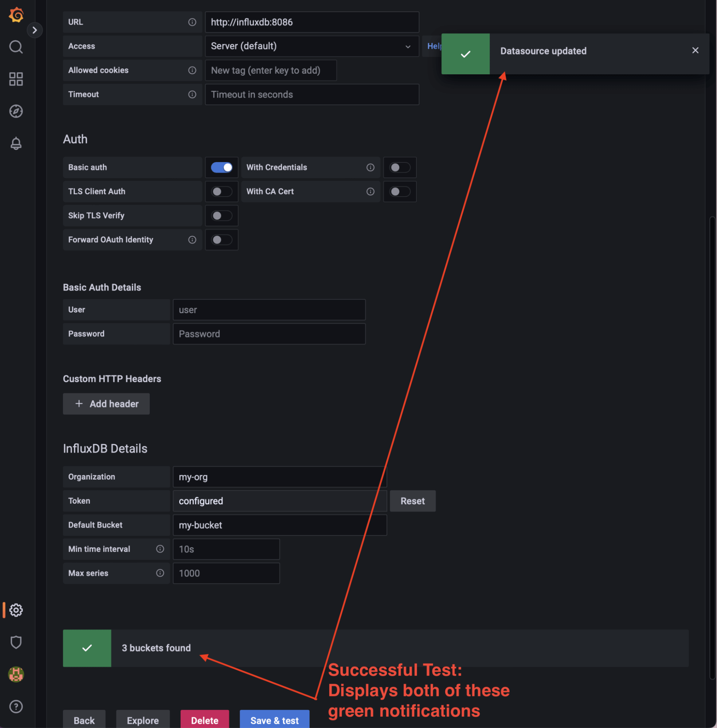The image size is (717, 728).
Task: Click the Grafana logo home icon
Action: point(16,15)
